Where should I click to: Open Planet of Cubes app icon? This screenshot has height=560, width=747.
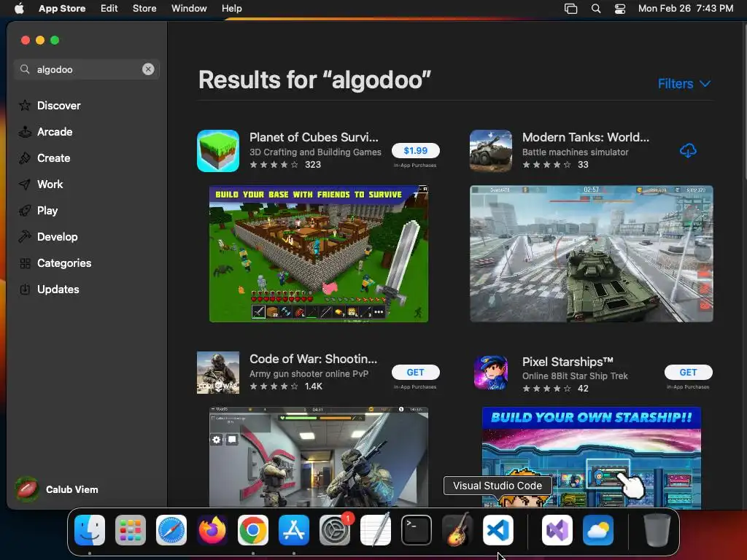218,151
